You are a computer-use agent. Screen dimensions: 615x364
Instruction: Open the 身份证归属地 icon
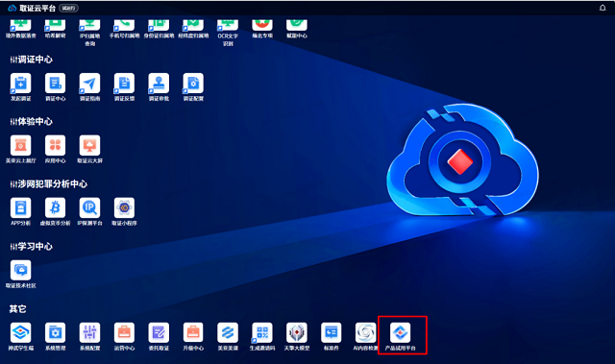coord(159,25)
